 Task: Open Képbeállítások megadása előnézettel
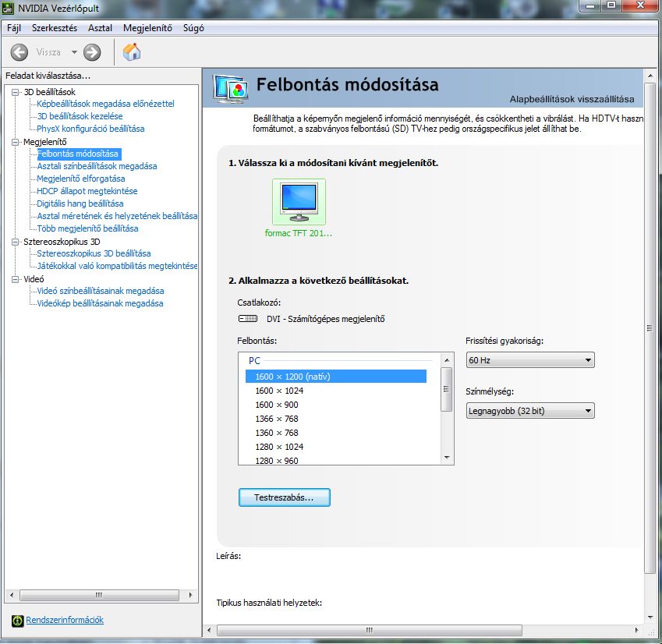coord(105,104)
